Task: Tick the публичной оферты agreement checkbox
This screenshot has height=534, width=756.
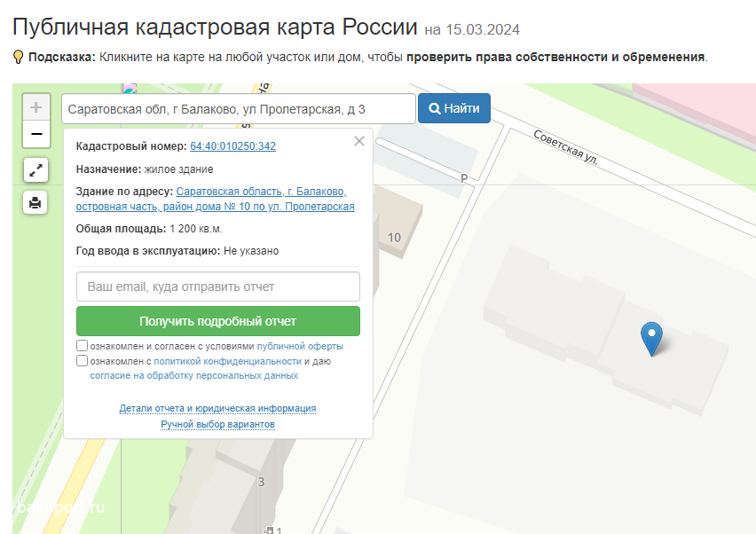Action: [x=83, y=346]
